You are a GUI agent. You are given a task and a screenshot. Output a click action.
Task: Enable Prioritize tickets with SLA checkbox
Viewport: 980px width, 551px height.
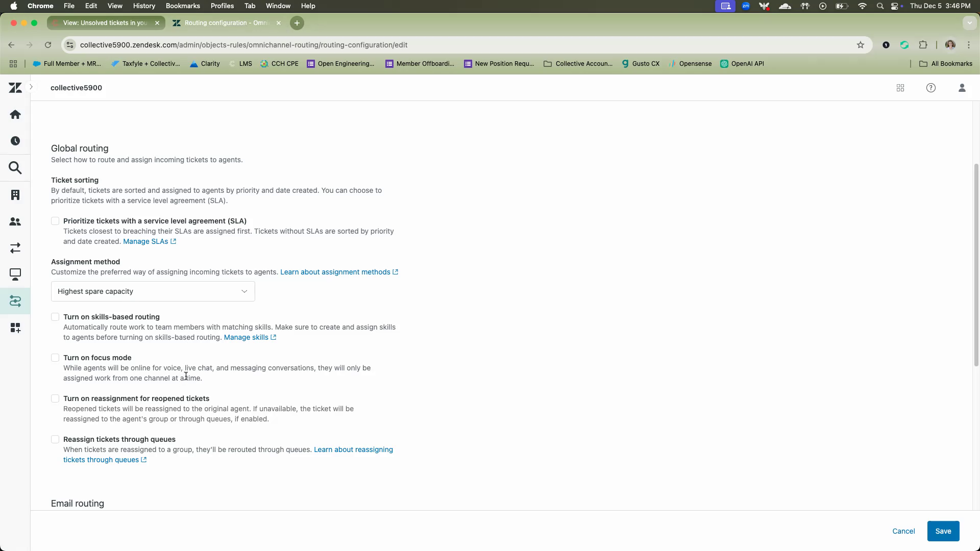coord(55,221)
